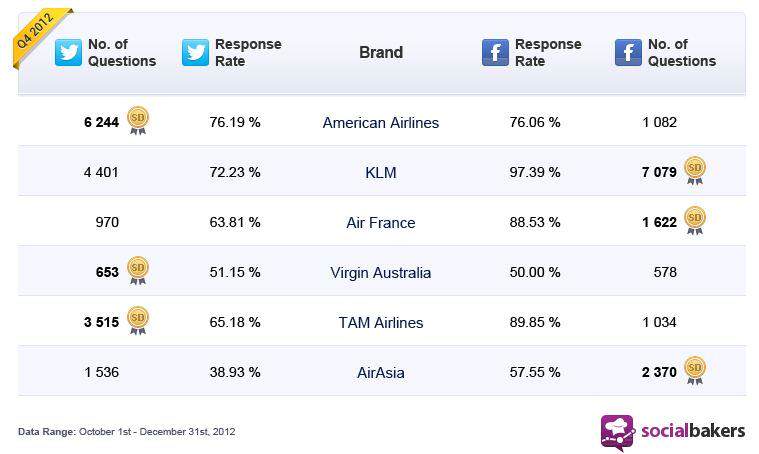Open the American Airlines brand link
Viewport: 759px width, 454px height.
381,123
